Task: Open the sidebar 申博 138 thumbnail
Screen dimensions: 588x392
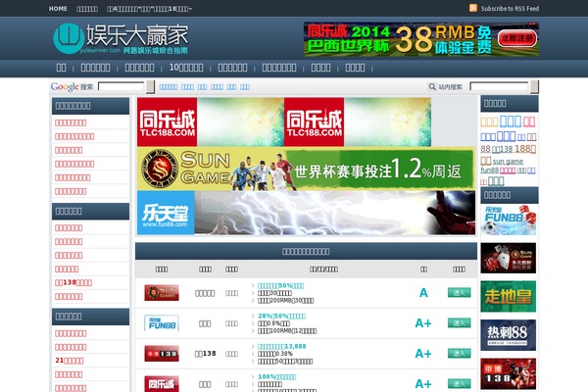Action: pyautogui.click(x=509, y=373)
